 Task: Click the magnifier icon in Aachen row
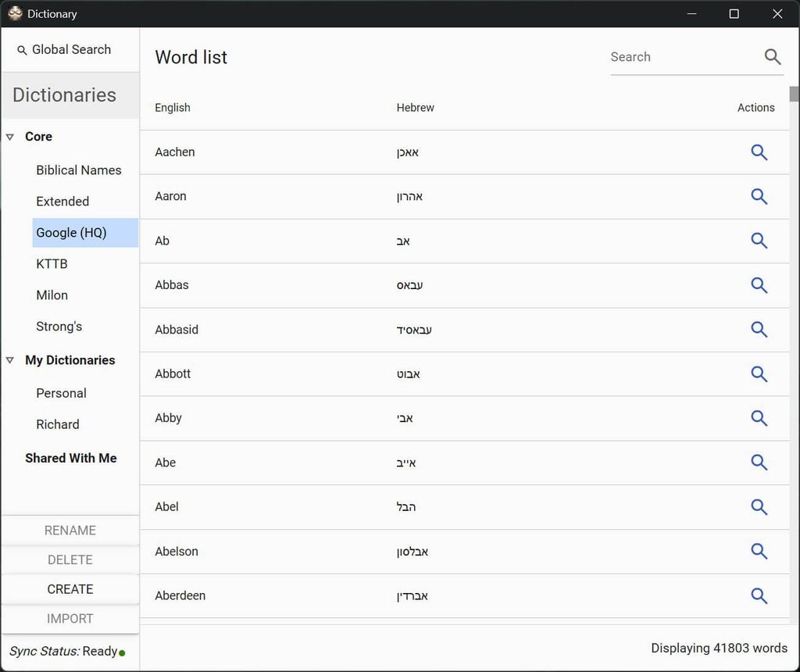[759, 152]
